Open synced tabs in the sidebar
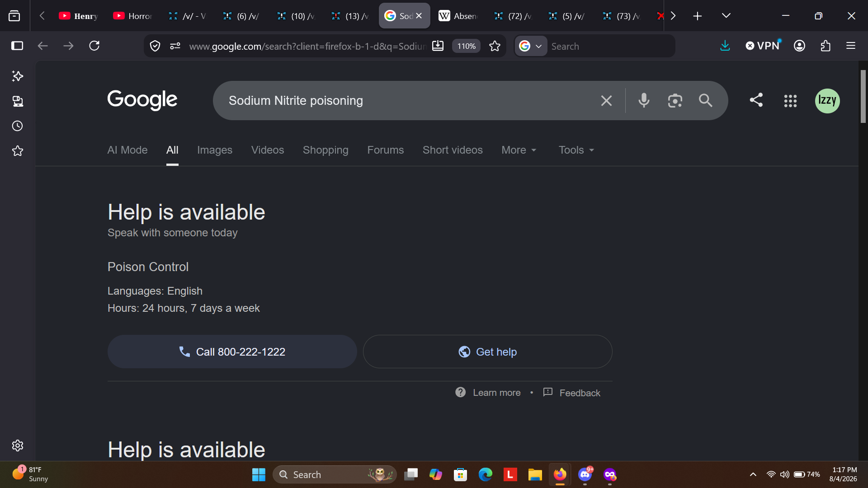This screenshot has width=868, height=488. click(18, 101)
